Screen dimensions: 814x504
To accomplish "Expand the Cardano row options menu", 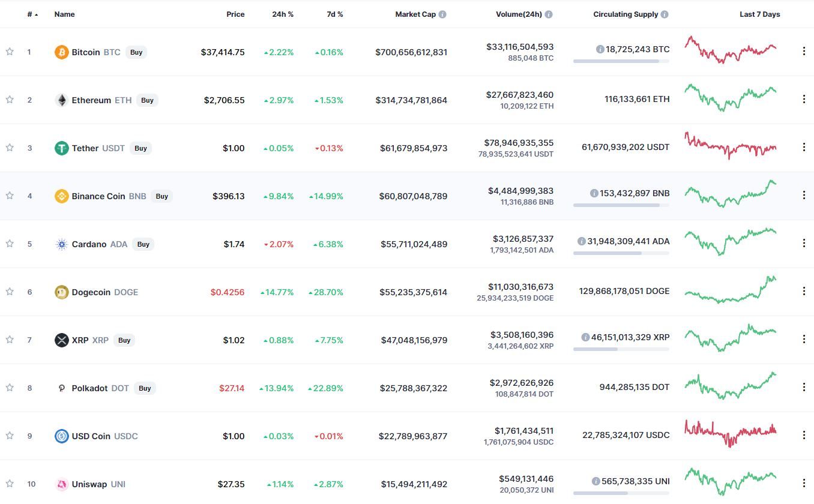I will pos(804,244).
